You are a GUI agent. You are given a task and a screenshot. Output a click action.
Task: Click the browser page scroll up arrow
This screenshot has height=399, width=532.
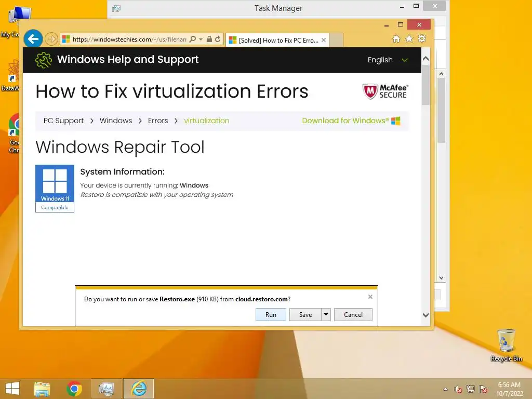426,58
